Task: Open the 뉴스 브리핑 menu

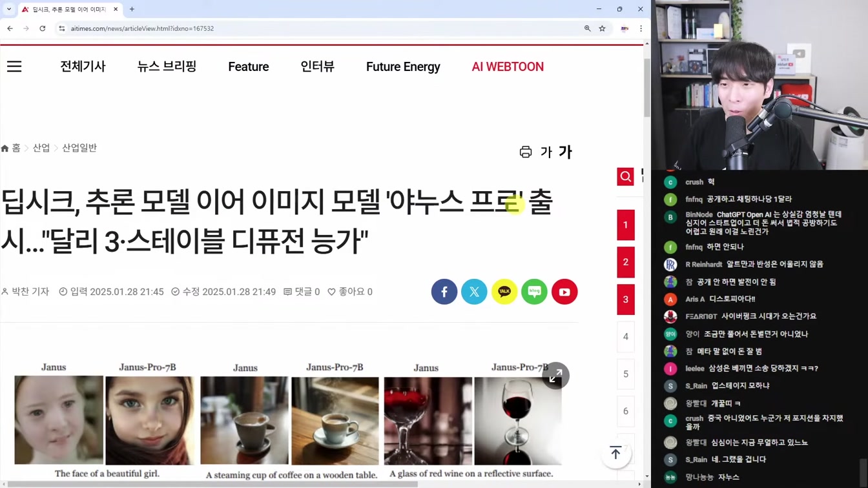Action: [x=167, y=66]
